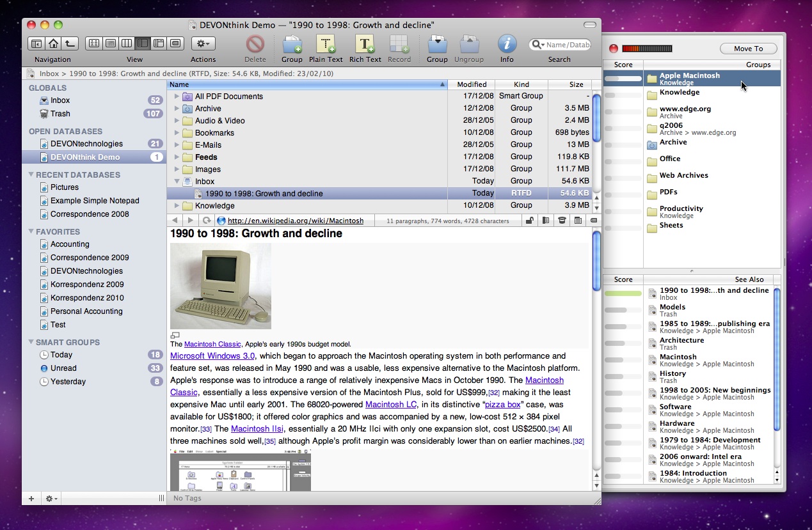Follow the pizza box link
Screen dimensions: 812x530
pos(502,405)
